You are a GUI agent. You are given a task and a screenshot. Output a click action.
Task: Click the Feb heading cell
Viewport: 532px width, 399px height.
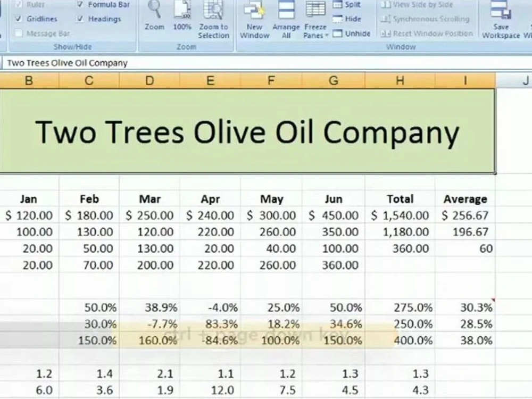click(89, 199)
